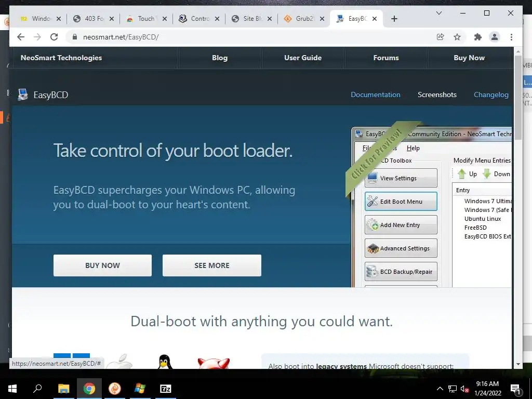Click the scrollbar up arrow

[518, 51]
